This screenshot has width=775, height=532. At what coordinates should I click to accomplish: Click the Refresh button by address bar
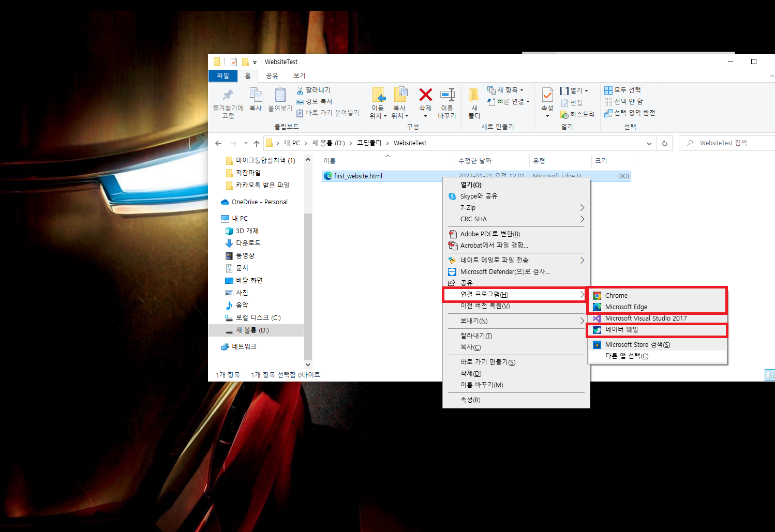click(x=664, y=143)
